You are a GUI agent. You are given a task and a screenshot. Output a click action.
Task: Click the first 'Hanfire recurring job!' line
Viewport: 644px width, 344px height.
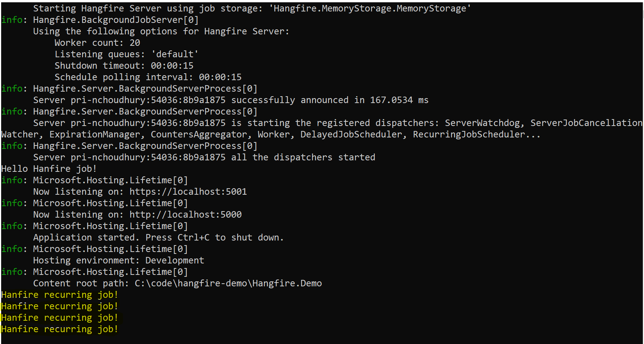tap(60, 295)
